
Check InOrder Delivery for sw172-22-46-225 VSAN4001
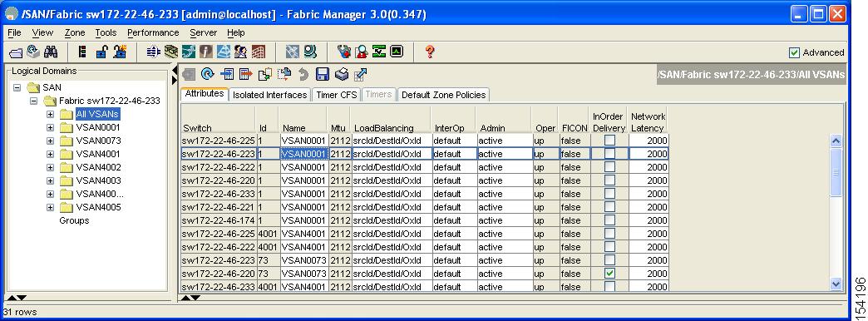click(609, 234)
